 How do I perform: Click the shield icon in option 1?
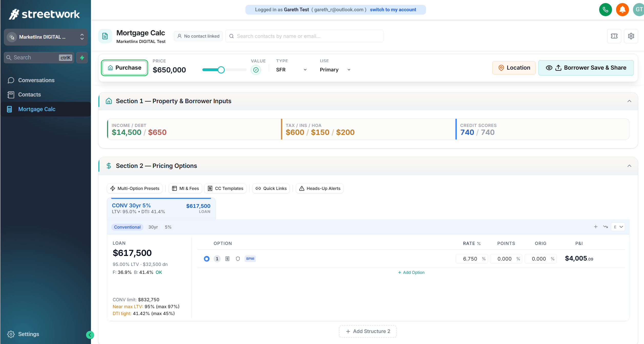[238, 259]
